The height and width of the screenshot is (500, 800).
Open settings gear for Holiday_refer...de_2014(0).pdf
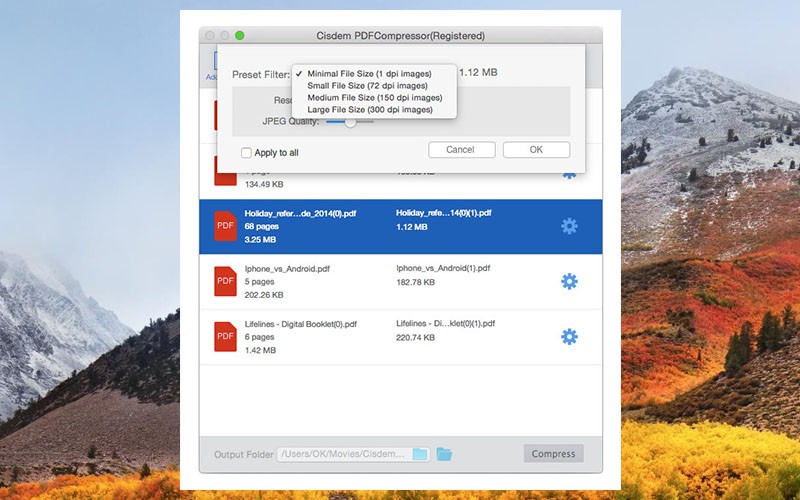point(569,226)
